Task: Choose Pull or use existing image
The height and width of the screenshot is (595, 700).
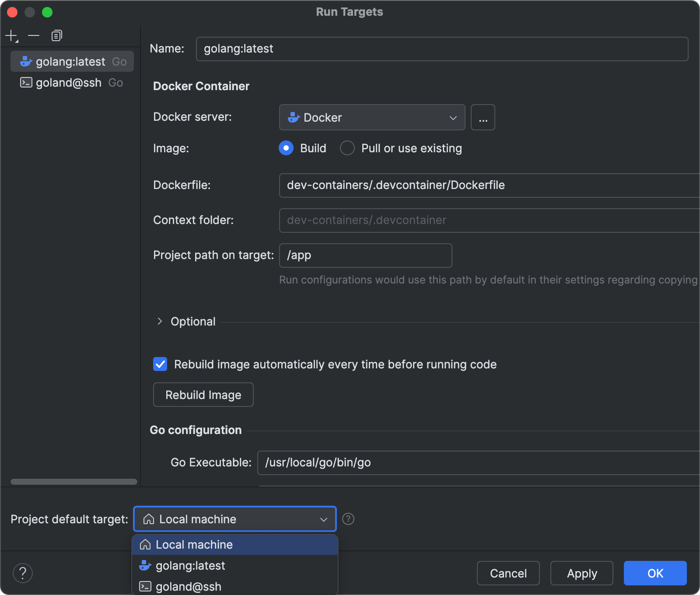Action: coord(347,148)
